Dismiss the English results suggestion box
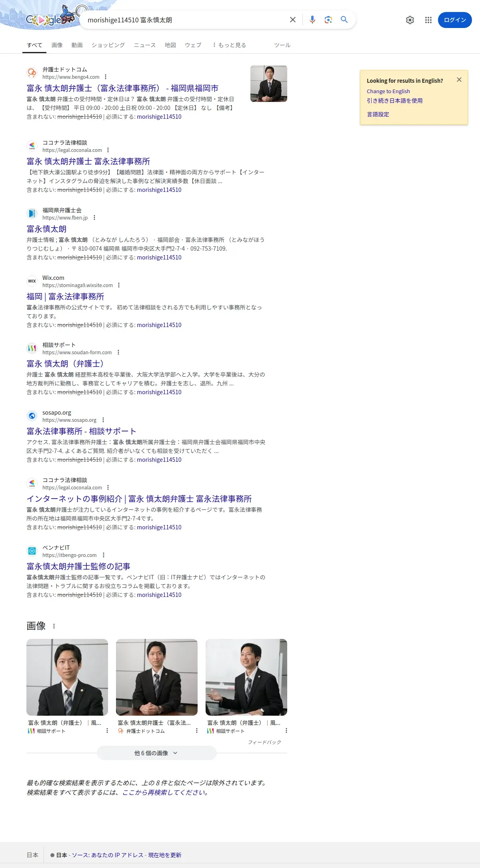Screen dimensions: 480x868 [x=459, y=80]
